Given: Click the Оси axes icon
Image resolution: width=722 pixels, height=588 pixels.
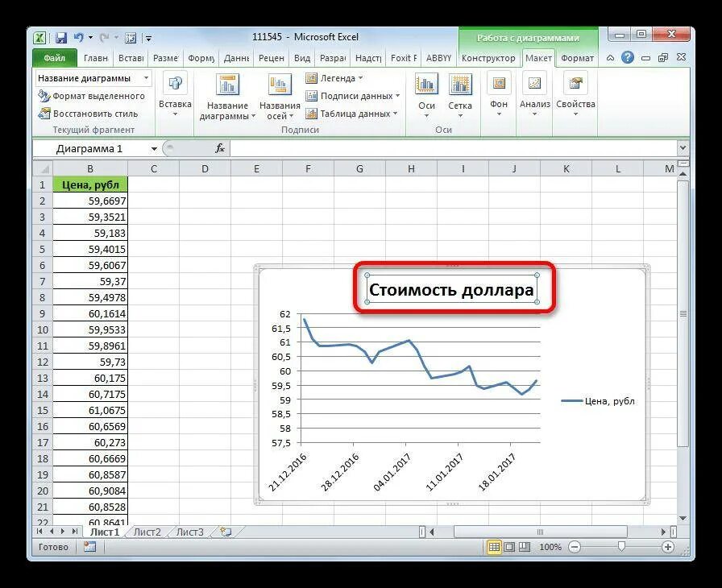Looking at the screenshot, I should pos(426,85).
